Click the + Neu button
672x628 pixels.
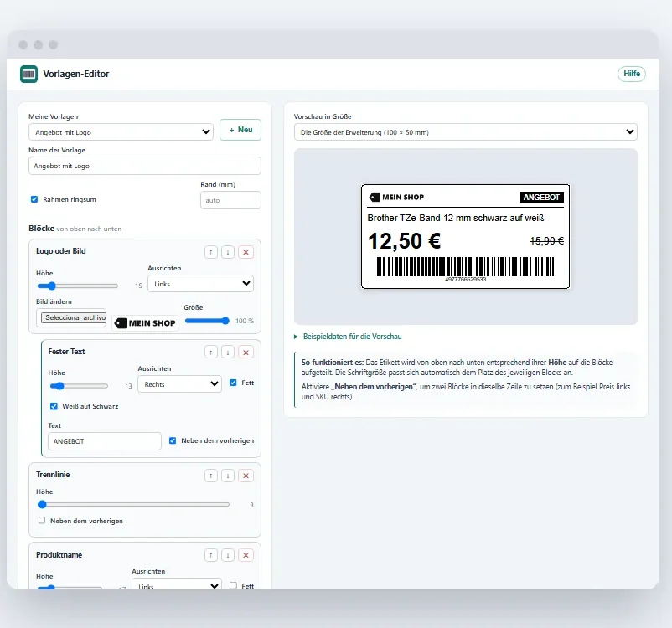tap(240, 130)
